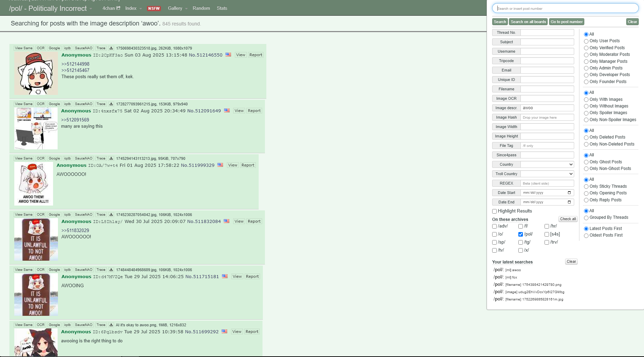Check the /tv/ archive checkbox

coord(494,250)
